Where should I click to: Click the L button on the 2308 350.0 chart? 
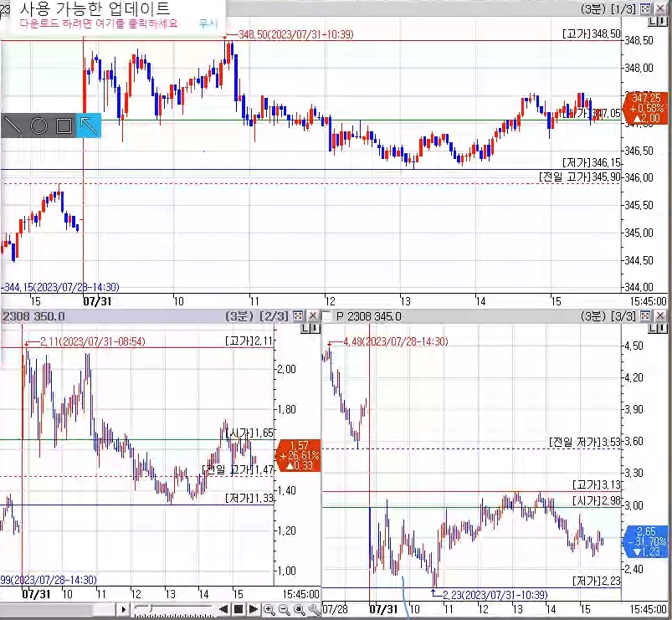(305, 329)
